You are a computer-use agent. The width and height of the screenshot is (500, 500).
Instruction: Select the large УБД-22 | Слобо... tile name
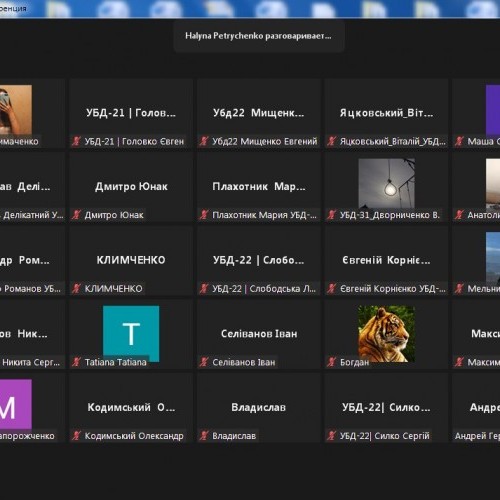[259, 260]
